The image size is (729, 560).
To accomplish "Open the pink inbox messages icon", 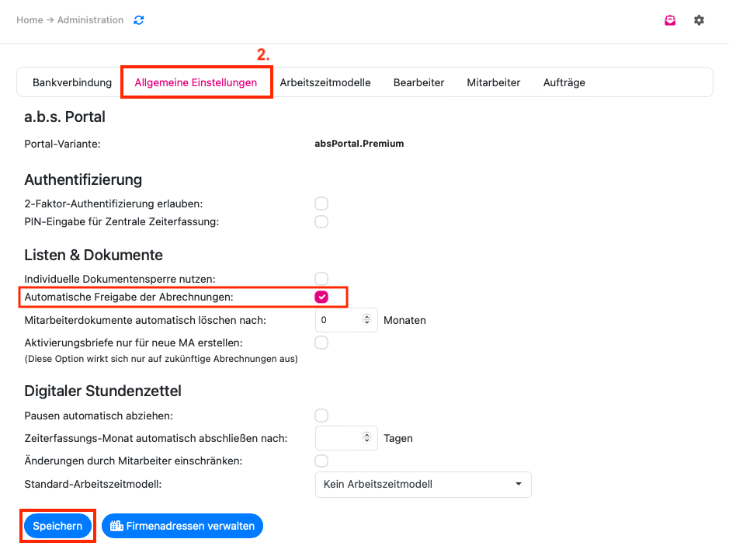I will 670,20.
